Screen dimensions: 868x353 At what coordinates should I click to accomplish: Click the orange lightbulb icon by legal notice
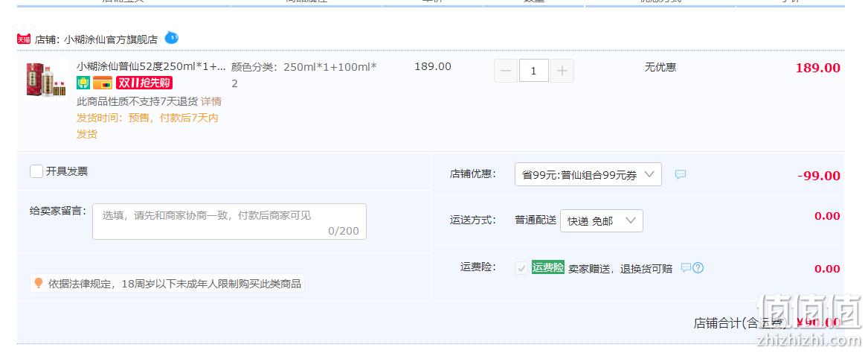(38, 283)
